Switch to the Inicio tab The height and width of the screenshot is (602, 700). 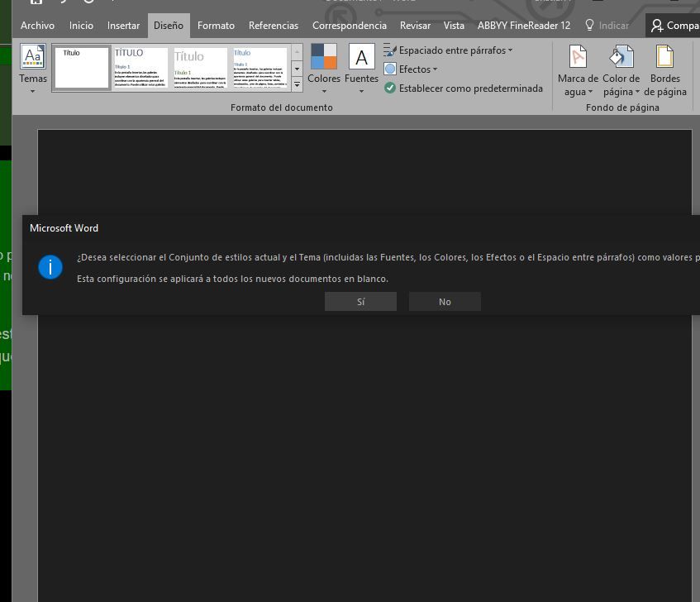pos(81,26)
